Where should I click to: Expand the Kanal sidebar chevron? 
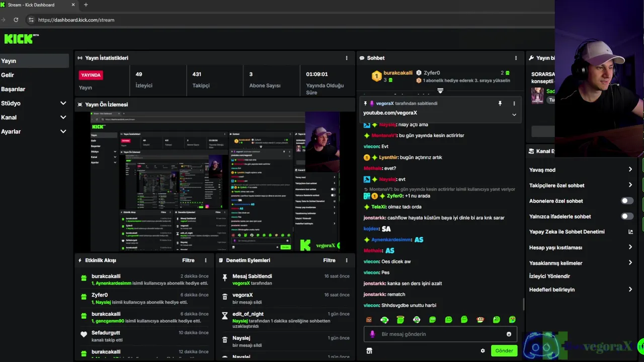point(63,117)
